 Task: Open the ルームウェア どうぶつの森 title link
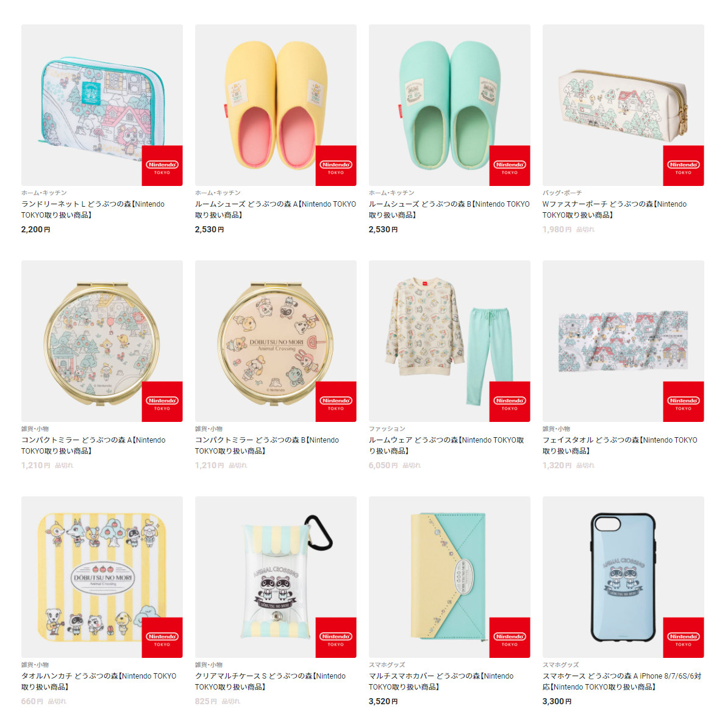[446, 445]
